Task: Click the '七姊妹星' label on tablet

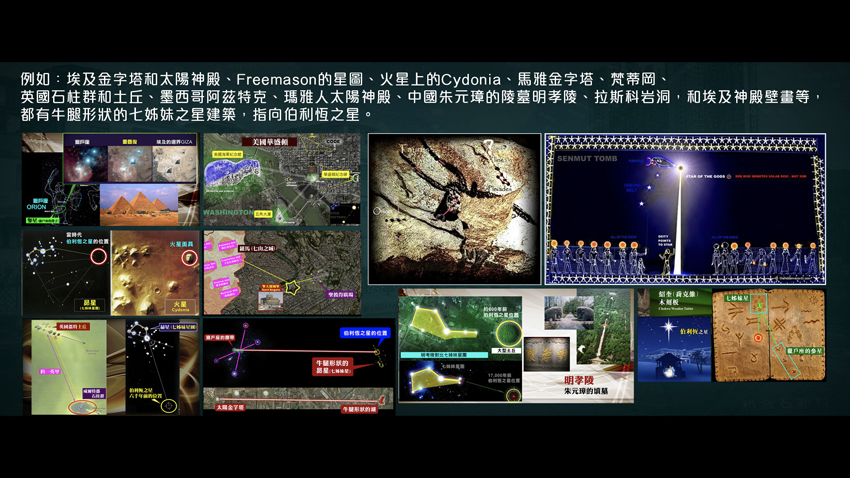Action: click(x=736, y=298)
